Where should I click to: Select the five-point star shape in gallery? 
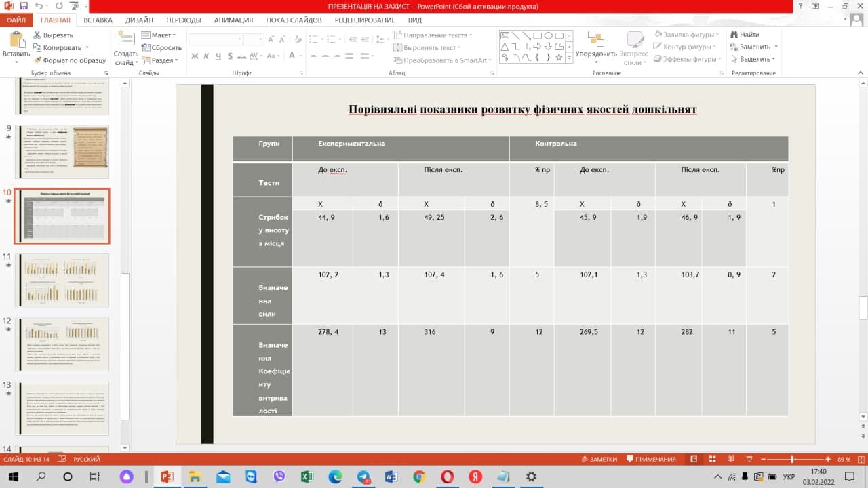tap(560, 58)
